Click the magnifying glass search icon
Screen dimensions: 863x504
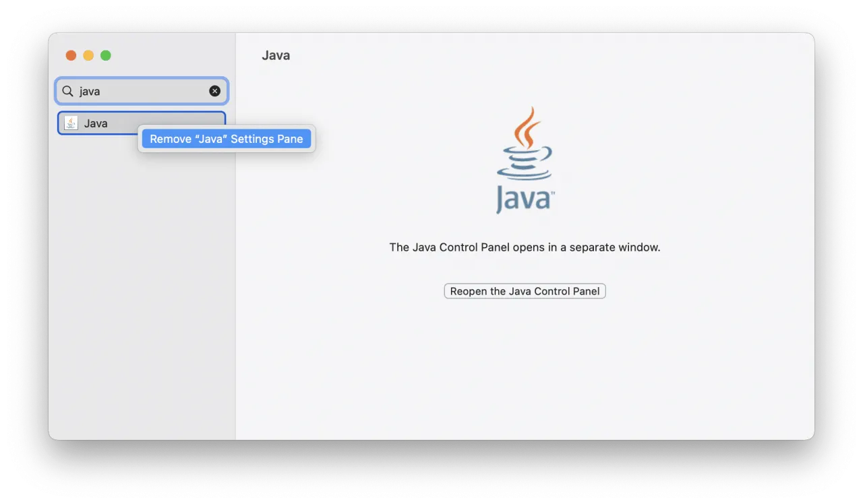point(67,91)
